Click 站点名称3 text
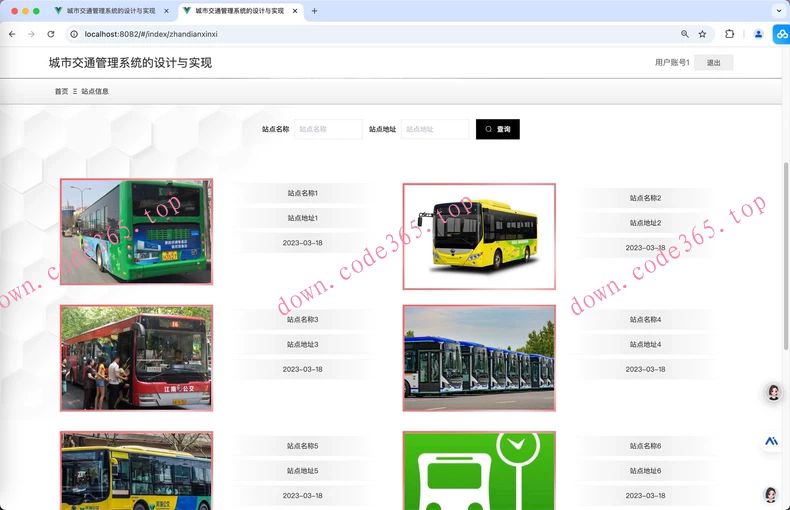 [302, 320]
